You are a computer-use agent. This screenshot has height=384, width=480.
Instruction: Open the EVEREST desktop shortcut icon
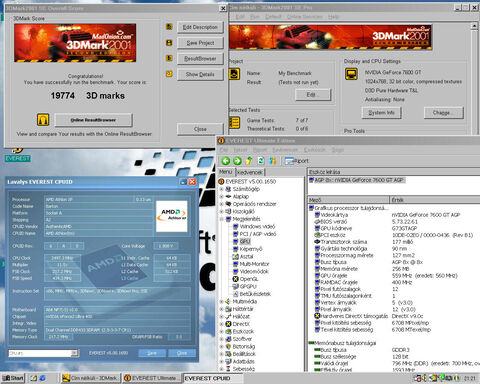[x=17, y=154]
